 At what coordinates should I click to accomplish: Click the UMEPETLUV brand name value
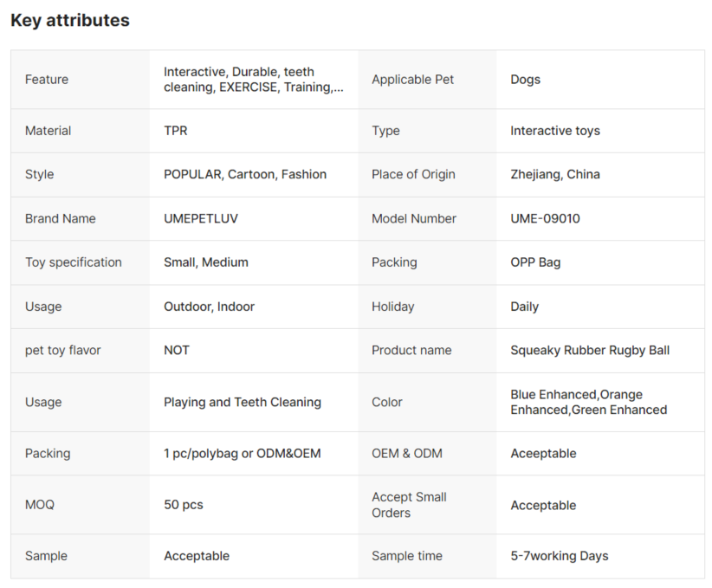coord(201,218)
